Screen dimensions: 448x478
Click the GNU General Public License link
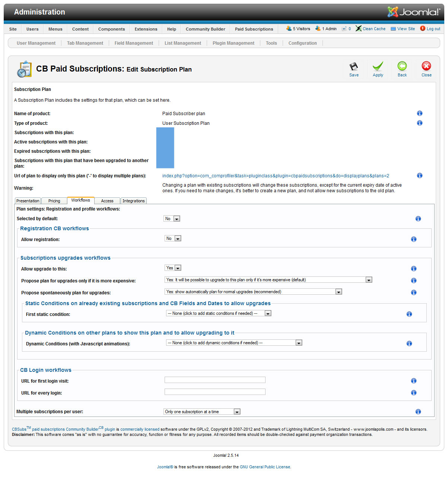pyautogui.click(x=265, y=467)
